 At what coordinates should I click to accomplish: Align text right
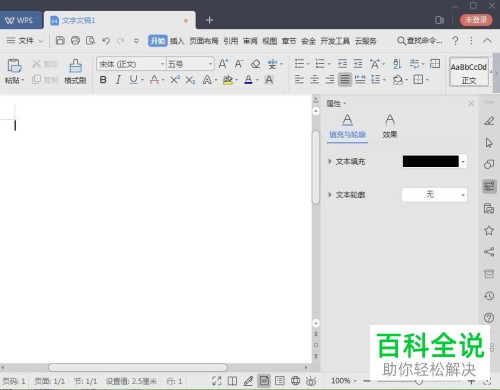(330, 80)
